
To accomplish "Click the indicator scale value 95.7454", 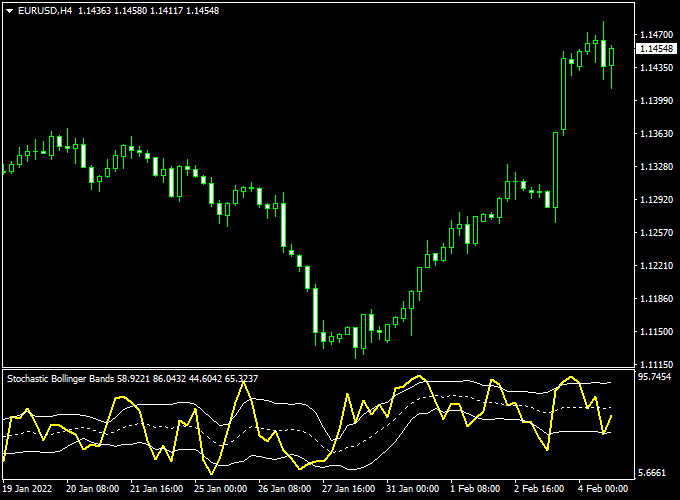I will click(654, 377).
